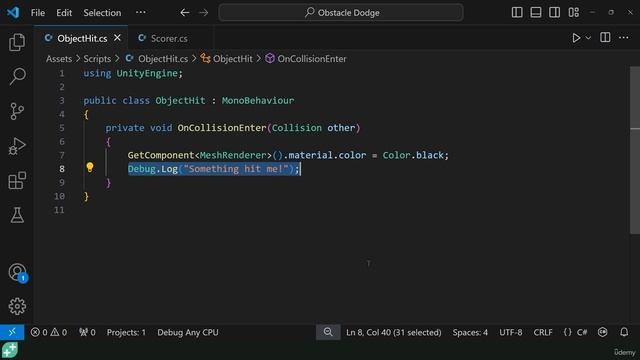
Task: Open the Testing flask view
Action: click(x=17, y=215)
